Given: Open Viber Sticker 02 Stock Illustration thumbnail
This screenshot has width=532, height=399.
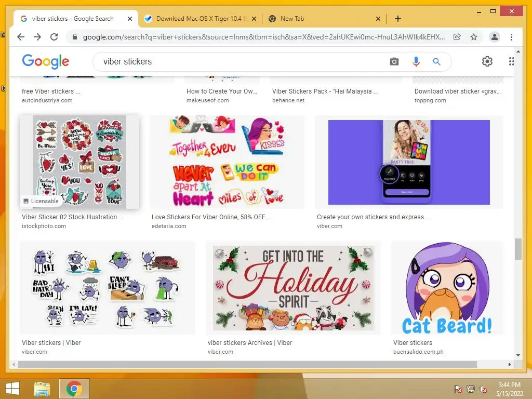Looking at the screenshot, I should point(79,162).
